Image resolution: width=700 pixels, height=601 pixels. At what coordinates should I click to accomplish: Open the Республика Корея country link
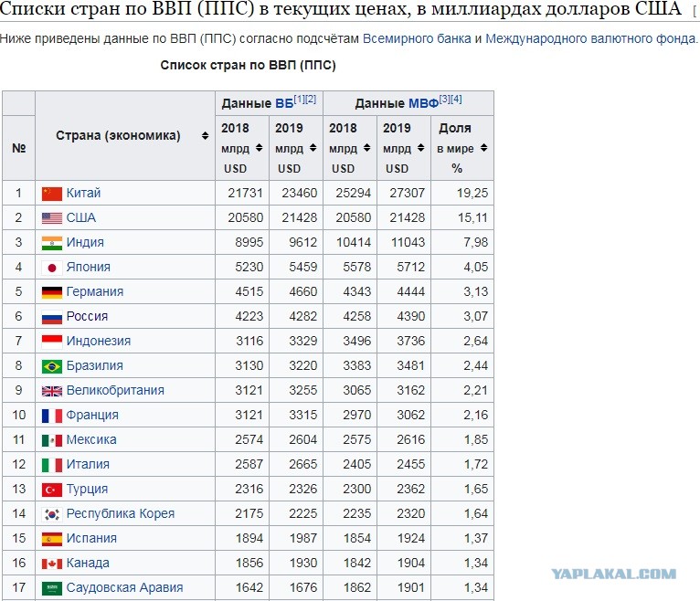coord(120,514)
